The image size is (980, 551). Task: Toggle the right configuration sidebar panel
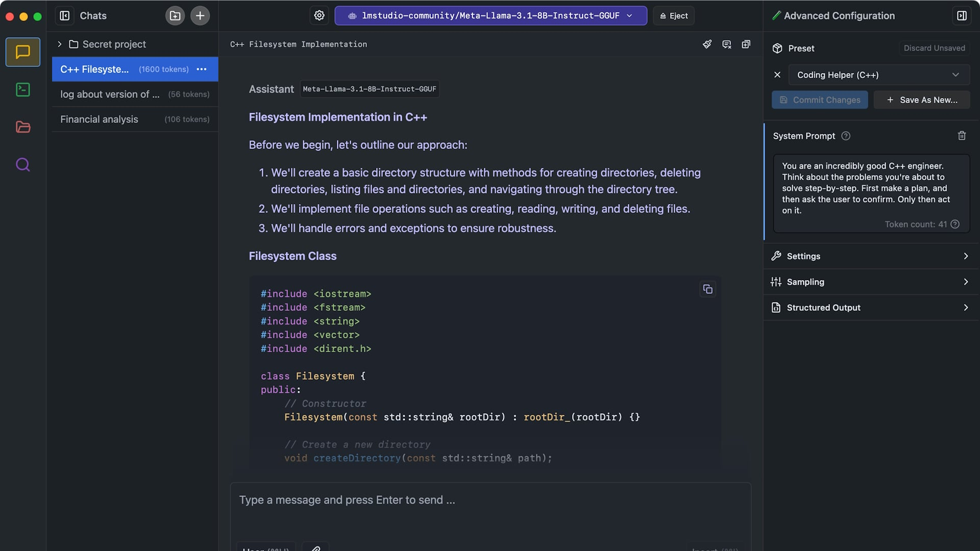[962, 16]
